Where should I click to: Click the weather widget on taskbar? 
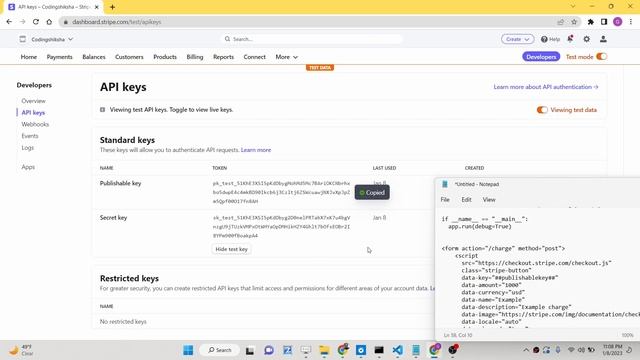click(21, 350)
